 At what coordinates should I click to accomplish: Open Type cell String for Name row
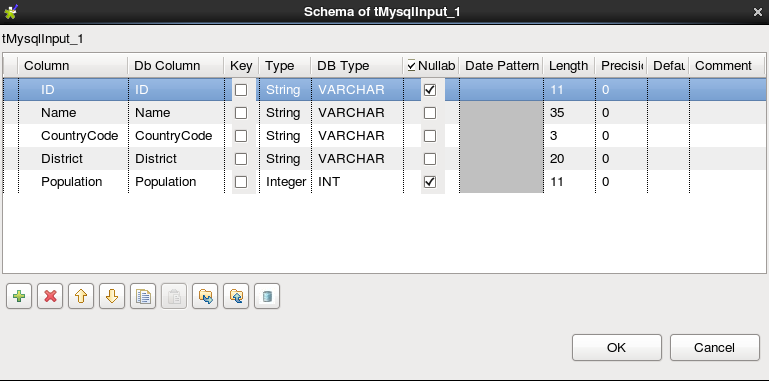[285, 113]
